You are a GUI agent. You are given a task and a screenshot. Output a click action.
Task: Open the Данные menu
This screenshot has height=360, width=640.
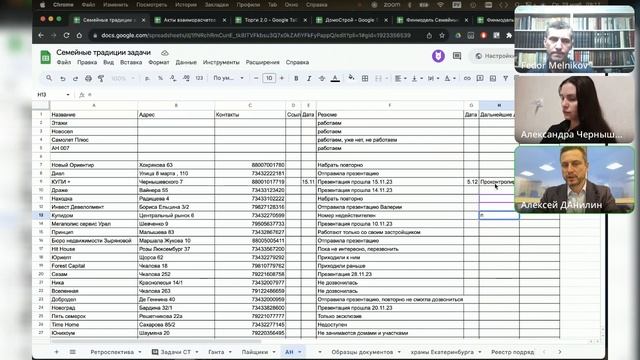pyautogui.click(x=186, y=62)
